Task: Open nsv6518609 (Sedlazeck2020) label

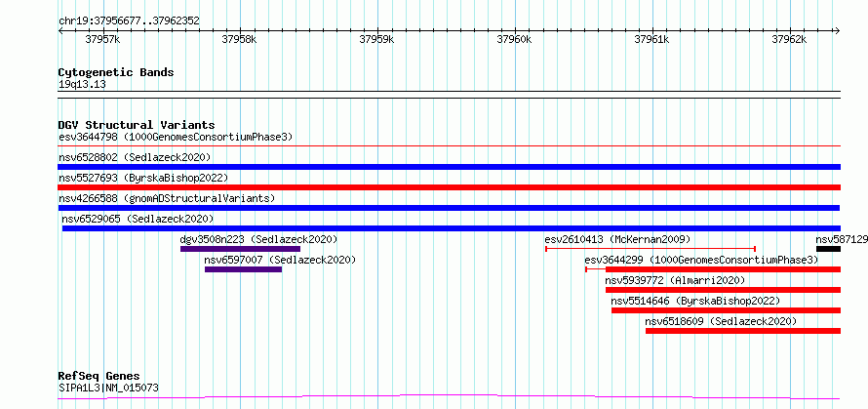Action: 721,321
